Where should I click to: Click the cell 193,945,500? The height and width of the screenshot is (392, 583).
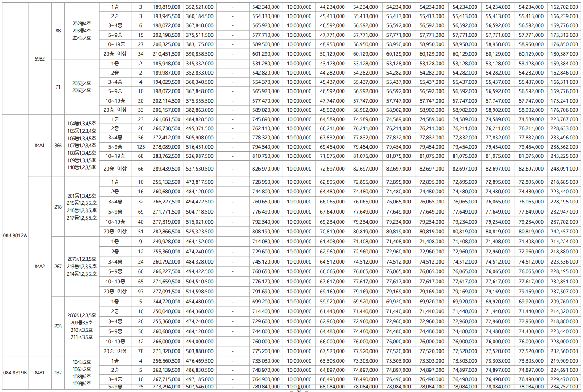[166, 16]
